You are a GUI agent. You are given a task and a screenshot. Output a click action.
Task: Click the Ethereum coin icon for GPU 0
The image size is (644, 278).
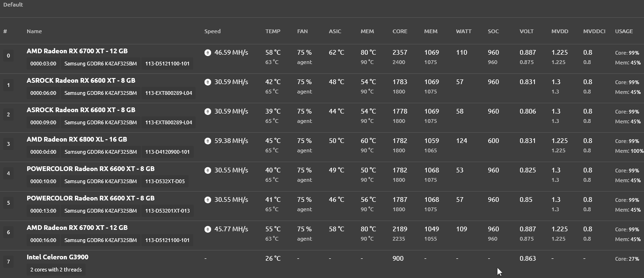click(x=208, y=53)
